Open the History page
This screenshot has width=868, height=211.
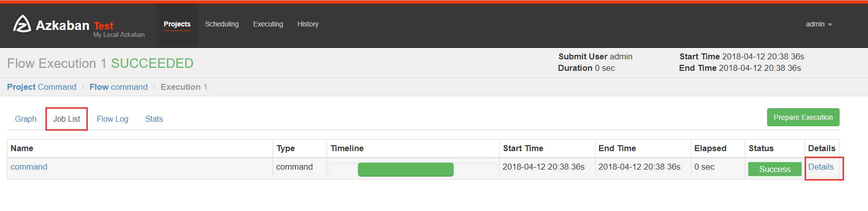308,24
